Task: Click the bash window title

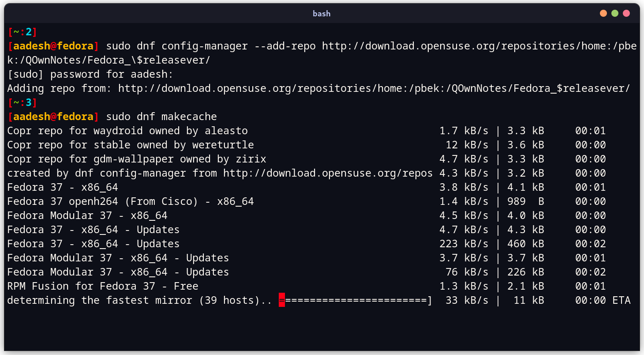Action: 322,14
